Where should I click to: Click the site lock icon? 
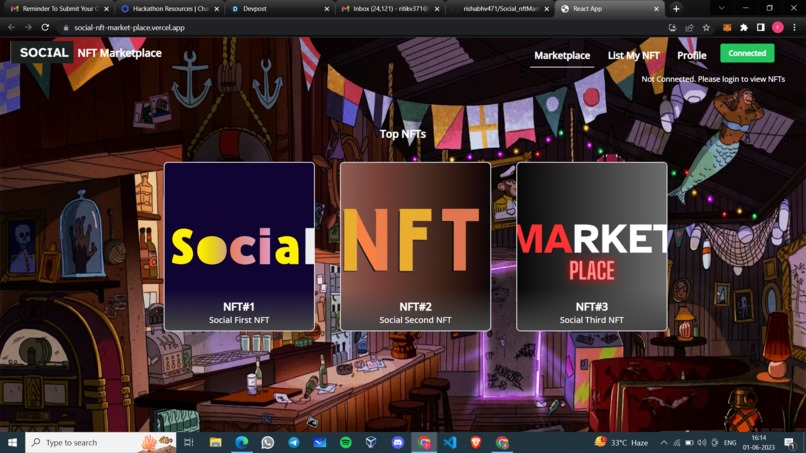click(x=65, y=28)
